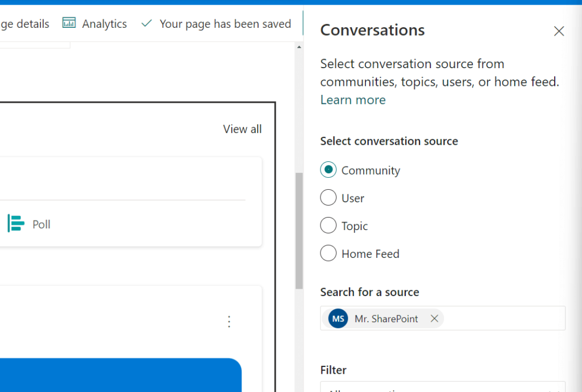The width and height of the screenshot is (582, 392).
Task: Open the three-dot more options menu
Action: click(x=229, y=322)
